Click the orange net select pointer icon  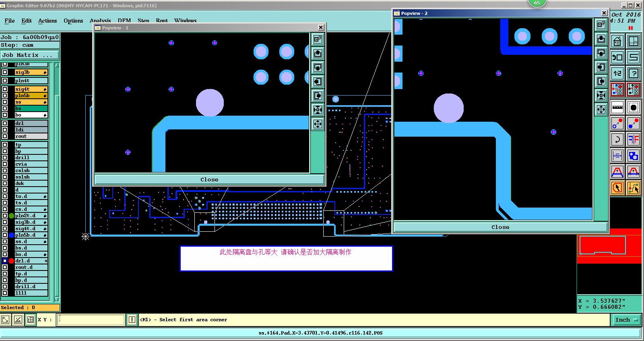pos(634,188)
